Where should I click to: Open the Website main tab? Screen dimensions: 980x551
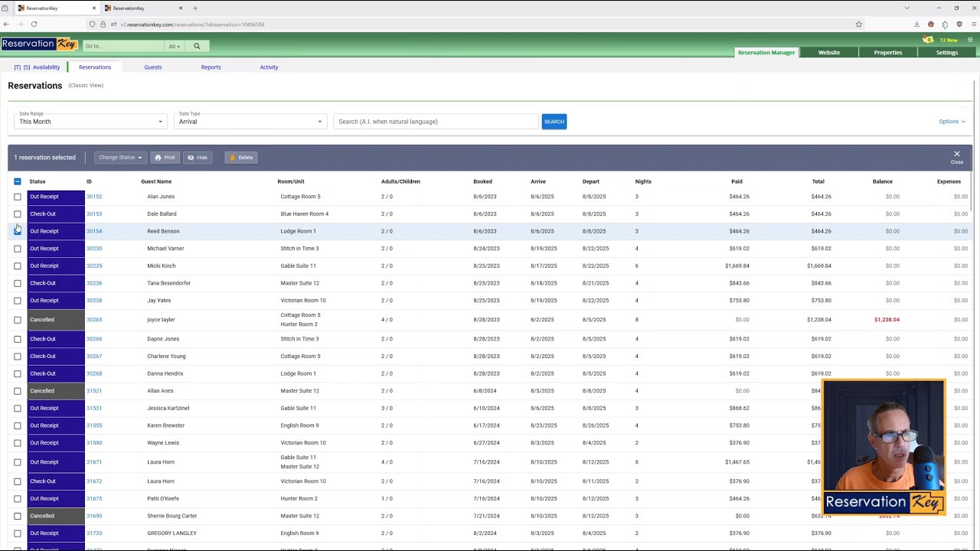pos(829,52)
